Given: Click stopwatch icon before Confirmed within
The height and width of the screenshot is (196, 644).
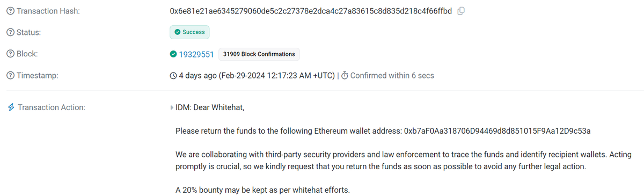Looking at the screenshot, I should [345, 76].
